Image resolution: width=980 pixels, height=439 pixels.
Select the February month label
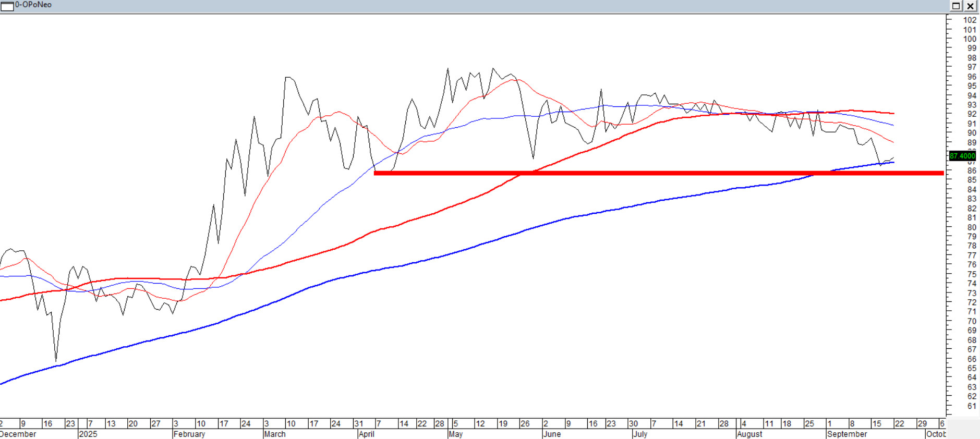(189, 434)
